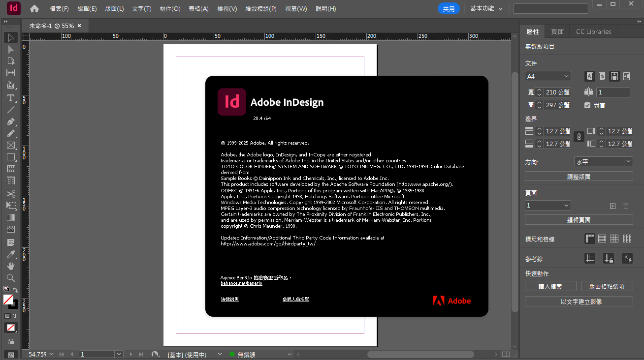Image resolution: width=644 pixels, height=360 pixels.
Task: Activate the Zoom tool magnifier
Action: pyautogui.click(x=11, y=278)
